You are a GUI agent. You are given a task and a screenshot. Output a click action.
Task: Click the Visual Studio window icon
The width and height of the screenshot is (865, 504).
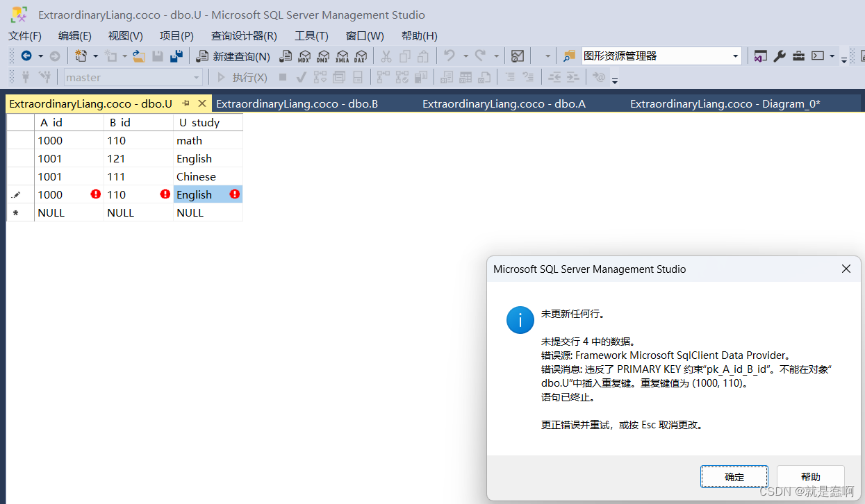pyautogui.click(x=761, y=56)
